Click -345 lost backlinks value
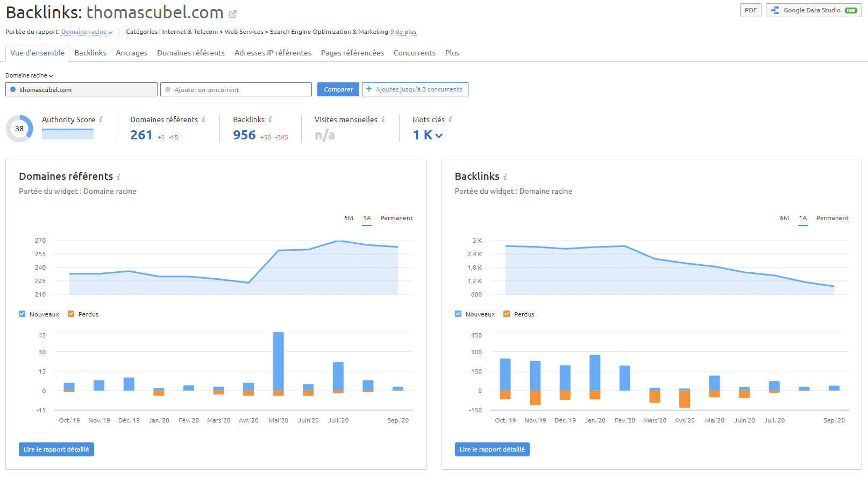The image size is (868, 479). [282, 137]
